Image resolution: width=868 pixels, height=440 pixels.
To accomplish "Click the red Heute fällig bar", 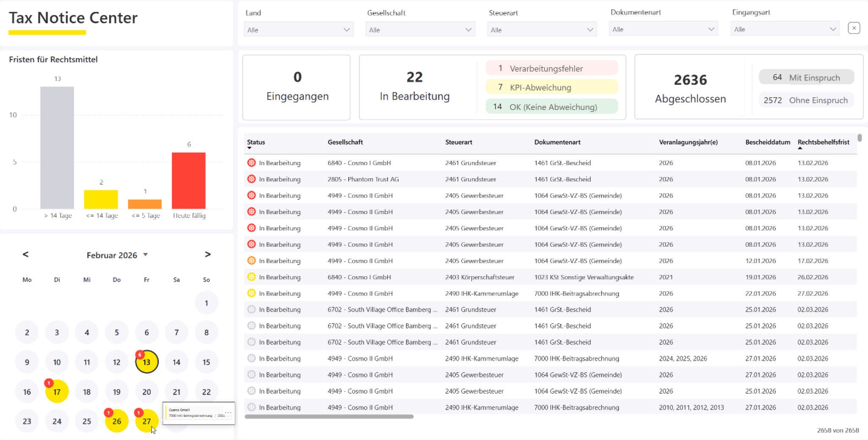I will click(x=189, y=181).
